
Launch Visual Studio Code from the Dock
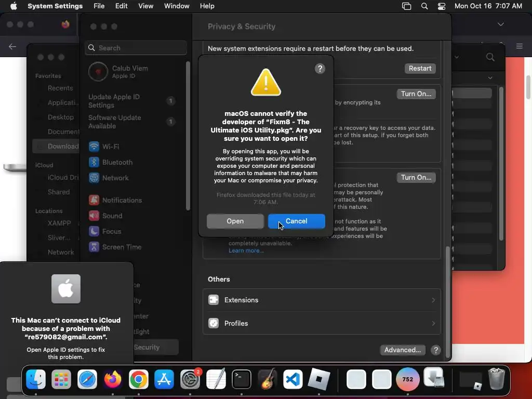293,379
